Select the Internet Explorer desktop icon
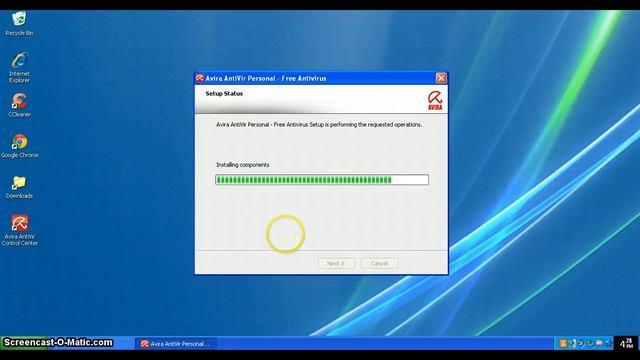Image resolution: width=640 pixels, height=360 pixels. click(19, 67)
